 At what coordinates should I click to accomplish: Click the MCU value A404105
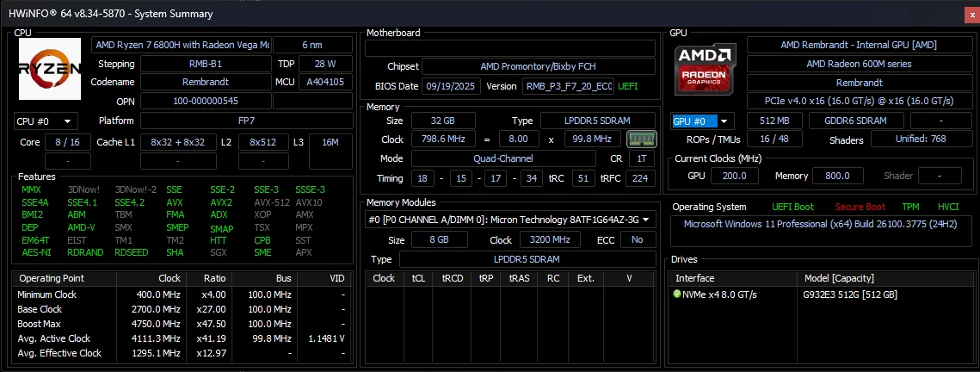325,82
